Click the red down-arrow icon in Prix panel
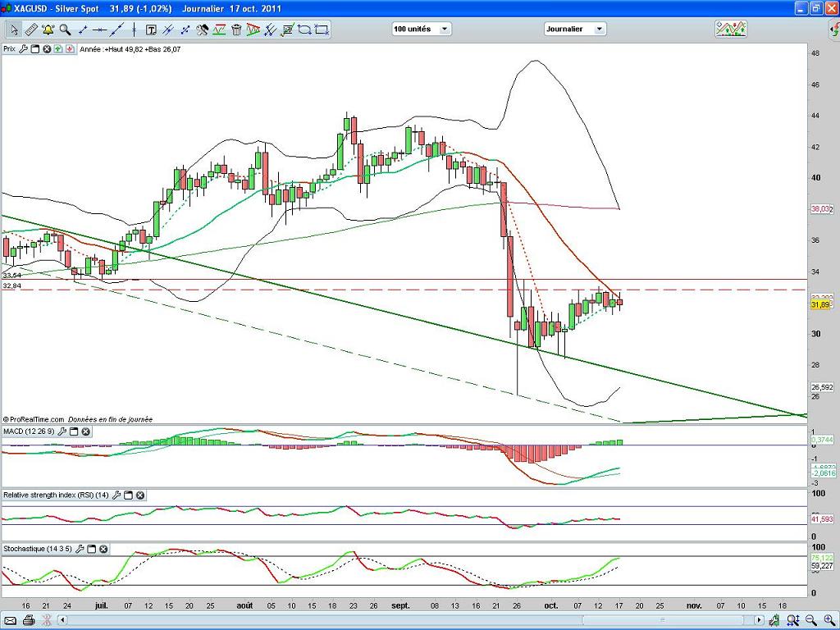 tap(70, 49)
